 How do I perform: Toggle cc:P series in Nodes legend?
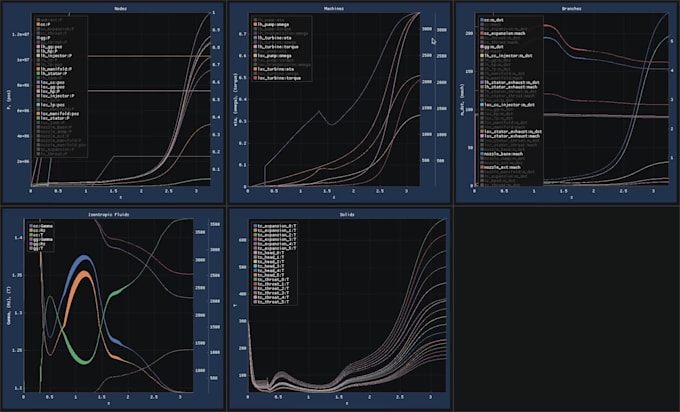click(x=44, y=24)
